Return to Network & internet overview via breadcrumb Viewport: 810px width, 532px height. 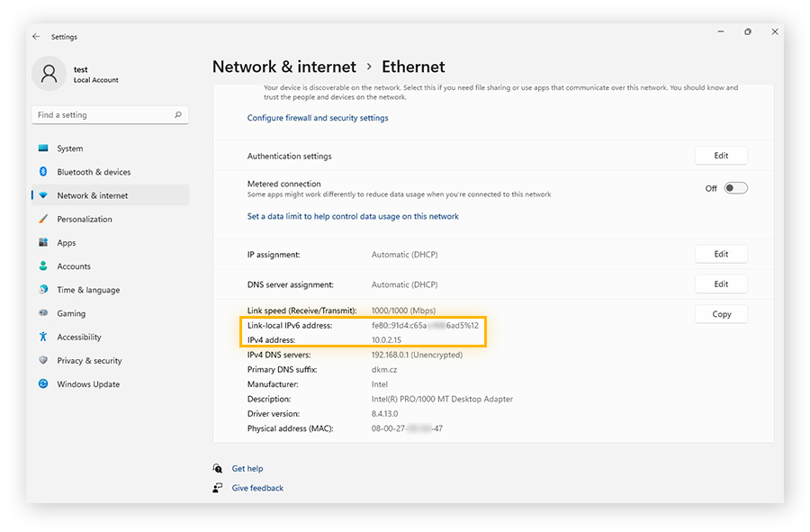point(284,67)
